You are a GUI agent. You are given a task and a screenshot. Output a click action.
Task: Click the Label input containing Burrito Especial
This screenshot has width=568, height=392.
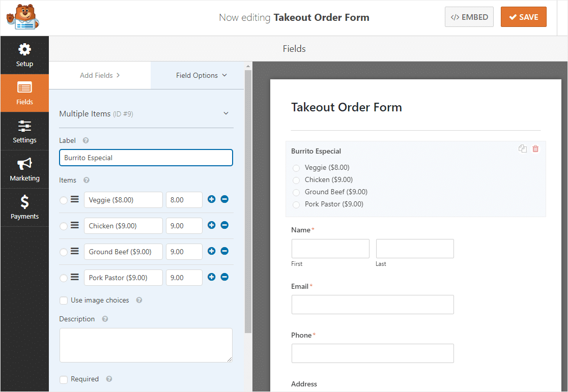click(x=146, y=158)
